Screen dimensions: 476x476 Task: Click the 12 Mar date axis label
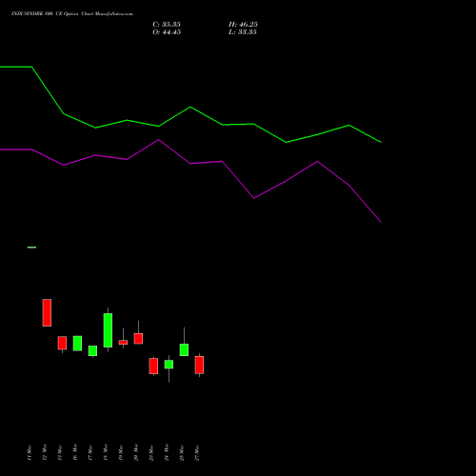tap(45, 452)
